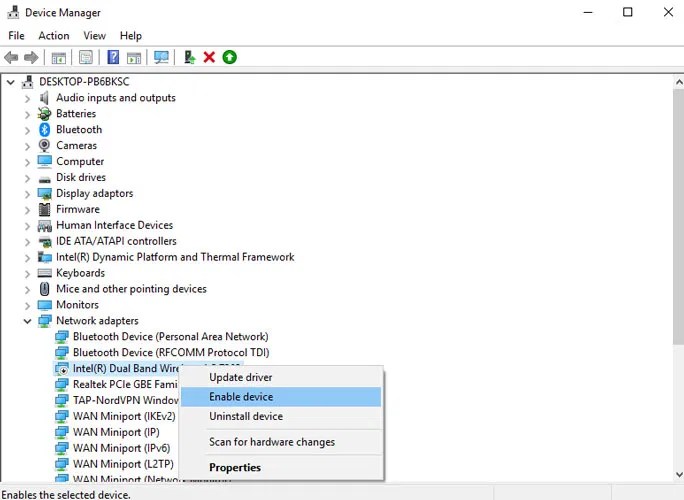Click the disabled Intel Dual Band Wireless adapter icon

tap(62, 369)
